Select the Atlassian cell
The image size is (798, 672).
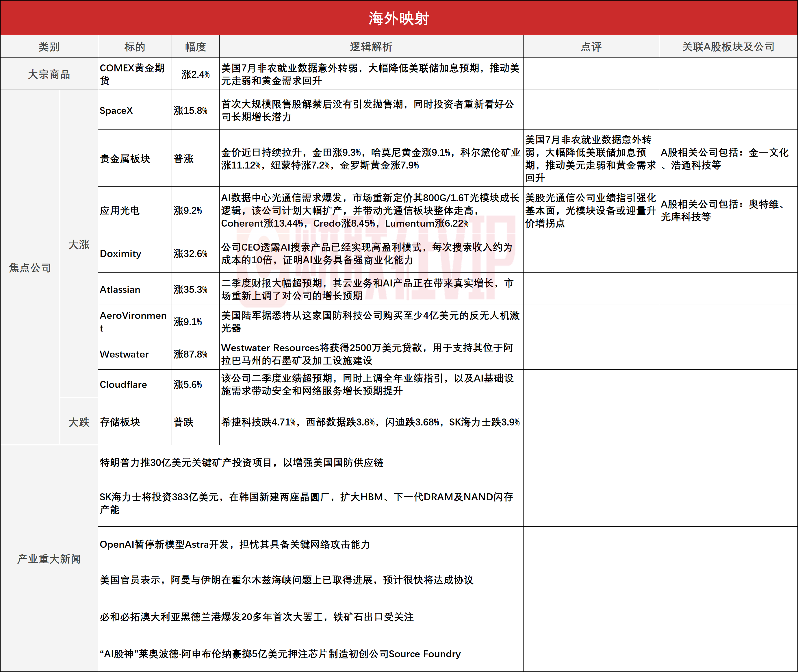135,289
